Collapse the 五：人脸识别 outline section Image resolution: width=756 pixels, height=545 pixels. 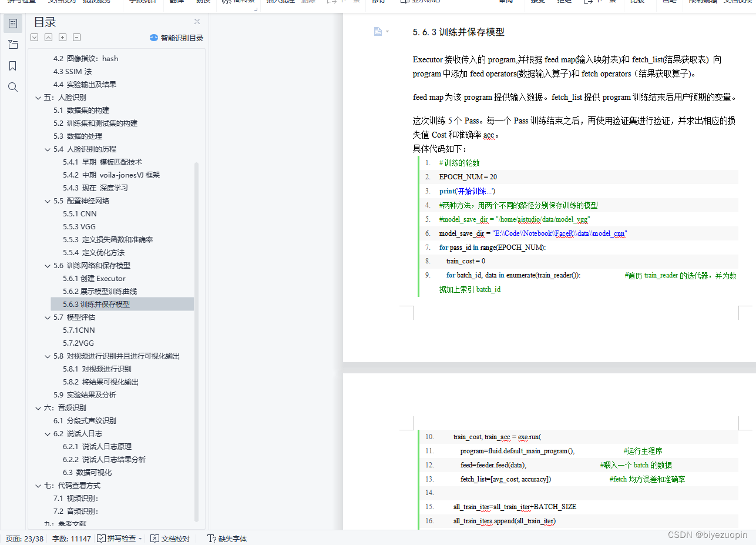click(38, 98)
